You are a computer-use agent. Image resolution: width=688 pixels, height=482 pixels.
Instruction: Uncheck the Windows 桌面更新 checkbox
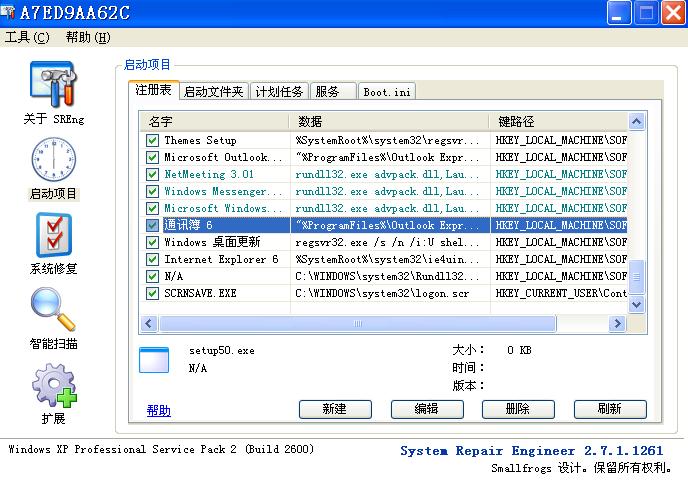pyautogui.click(x=152, y=243)
